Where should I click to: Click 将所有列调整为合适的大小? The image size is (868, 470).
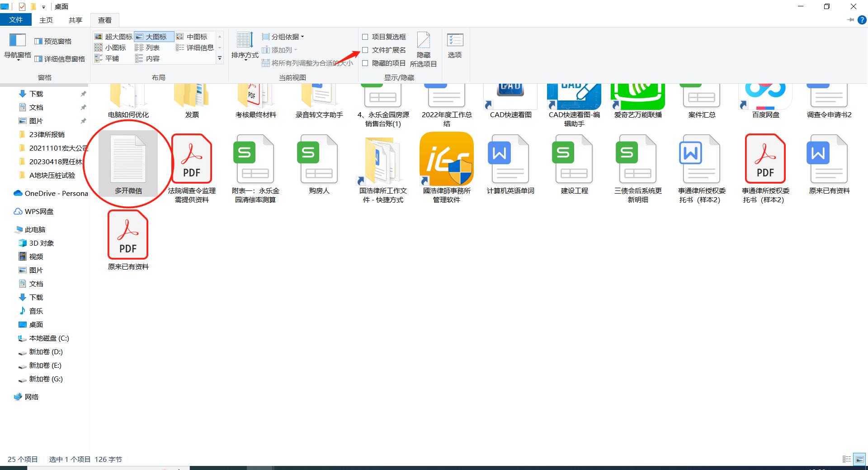[x=309, y=63]
